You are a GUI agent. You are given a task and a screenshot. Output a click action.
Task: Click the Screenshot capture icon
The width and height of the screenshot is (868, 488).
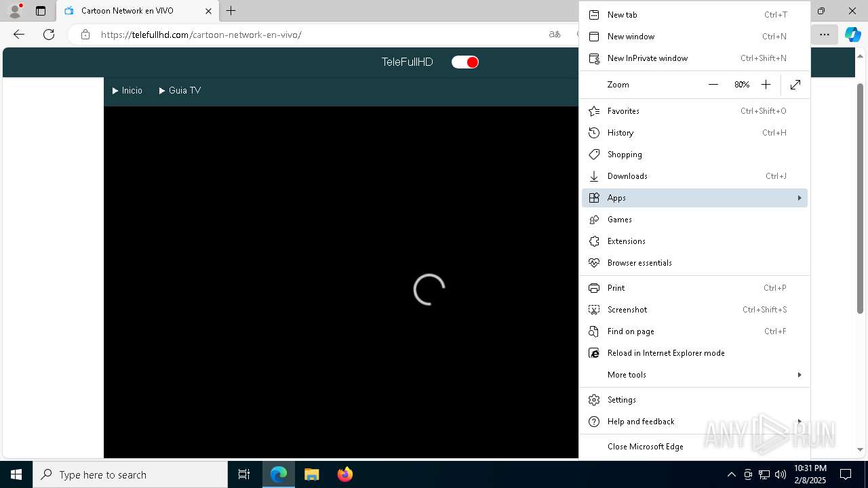[x=594, y=310]
